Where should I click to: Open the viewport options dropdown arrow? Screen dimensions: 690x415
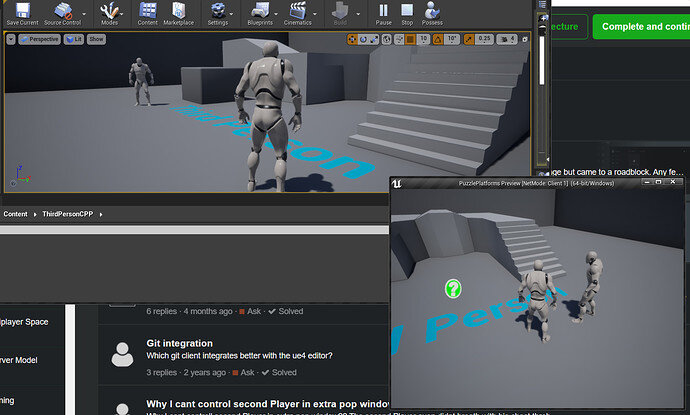pyautogui.click(x=11, y=39)
